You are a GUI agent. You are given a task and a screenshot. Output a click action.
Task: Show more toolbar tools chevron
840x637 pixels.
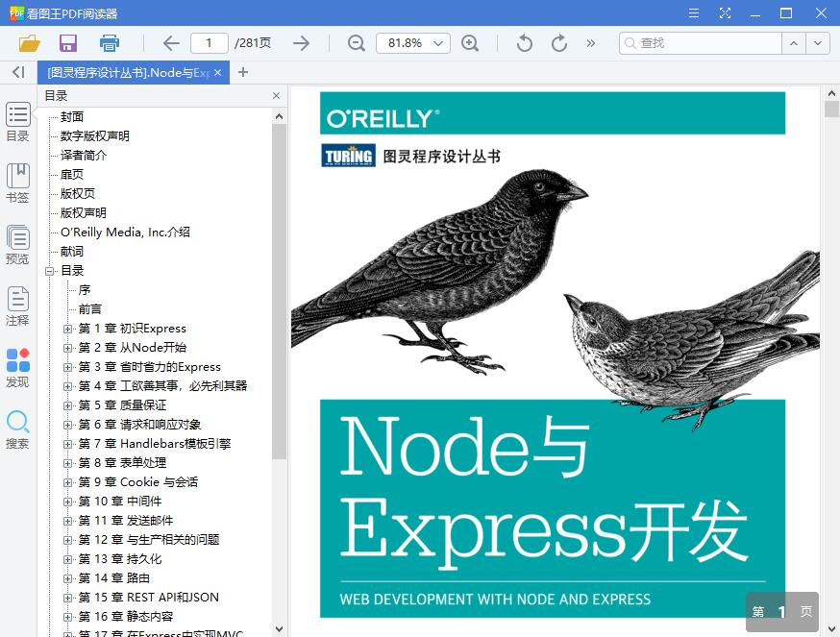click(x=590, y=43)
